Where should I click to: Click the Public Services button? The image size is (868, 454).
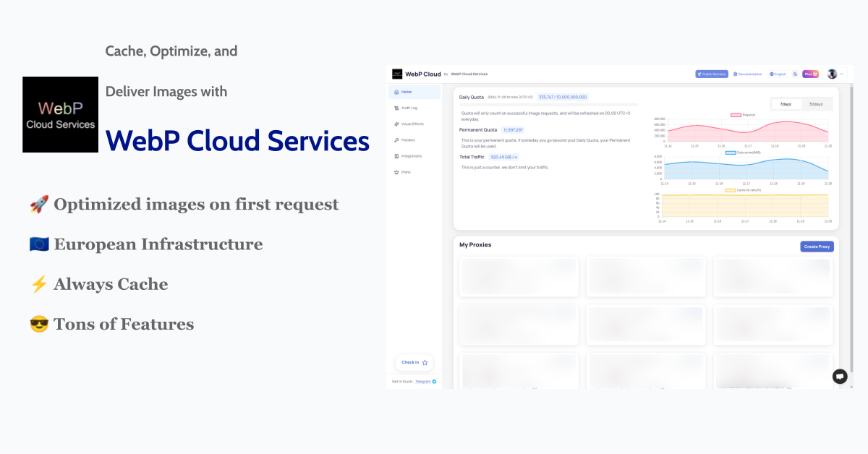click(x=711, y=74)
